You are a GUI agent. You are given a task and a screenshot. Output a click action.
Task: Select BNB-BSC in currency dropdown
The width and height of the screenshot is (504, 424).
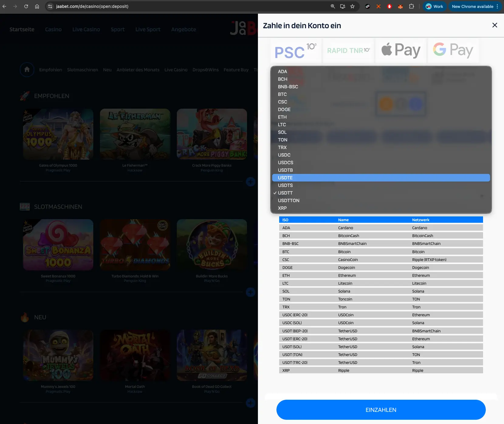381,87
